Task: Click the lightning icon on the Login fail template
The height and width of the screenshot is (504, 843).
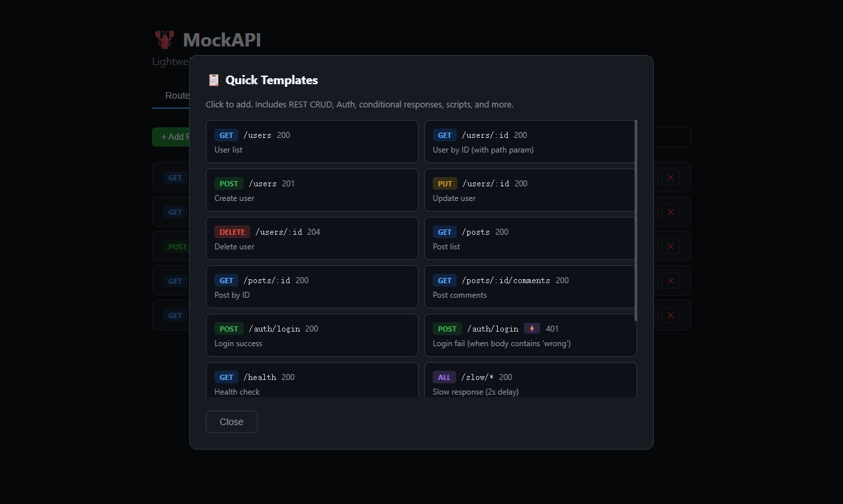Action: (532, 328)
